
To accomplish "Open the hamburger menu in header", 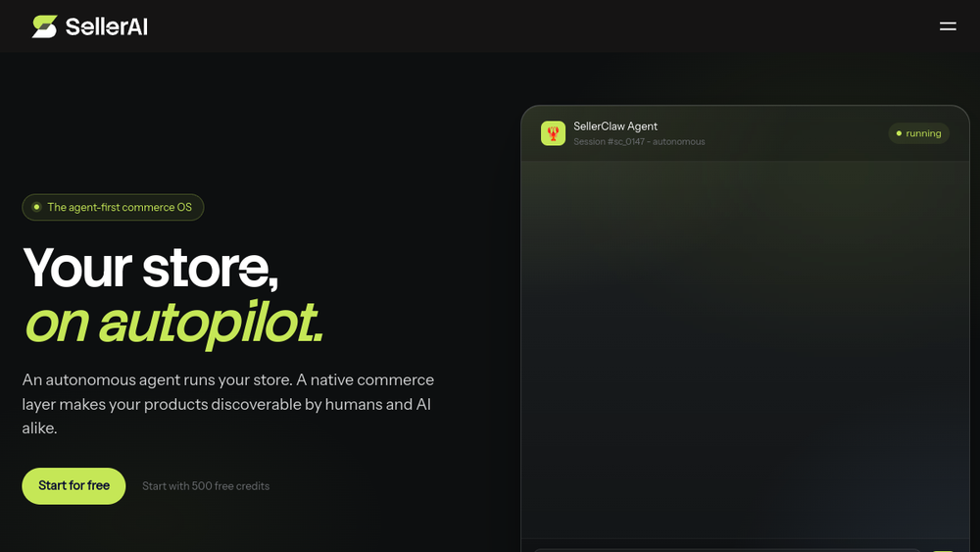I will pos(948,26).
